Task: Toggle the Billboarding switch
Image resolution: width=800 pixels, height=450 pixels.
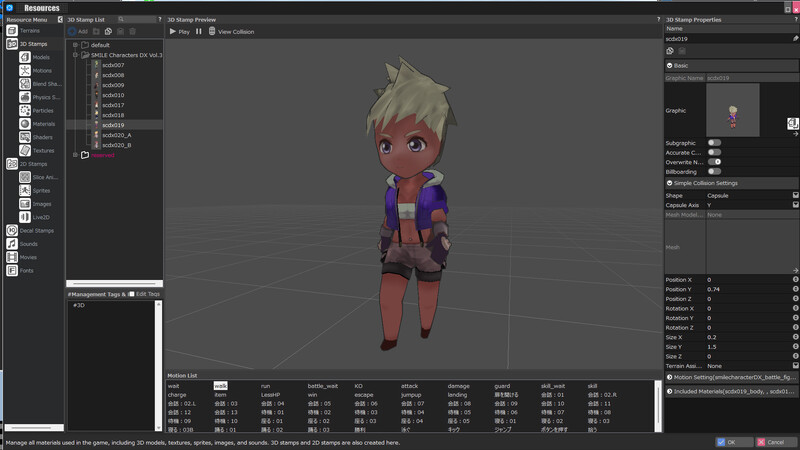Action: tap(714, 171)
